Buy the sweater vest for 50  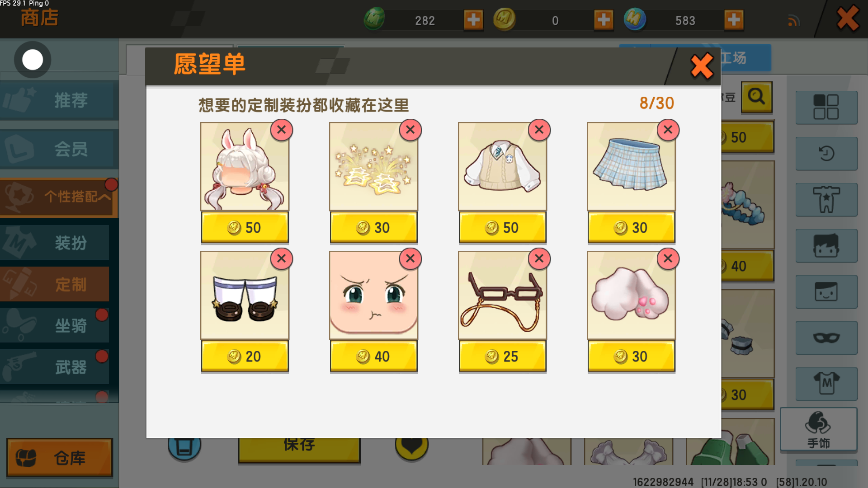(502, 228)
